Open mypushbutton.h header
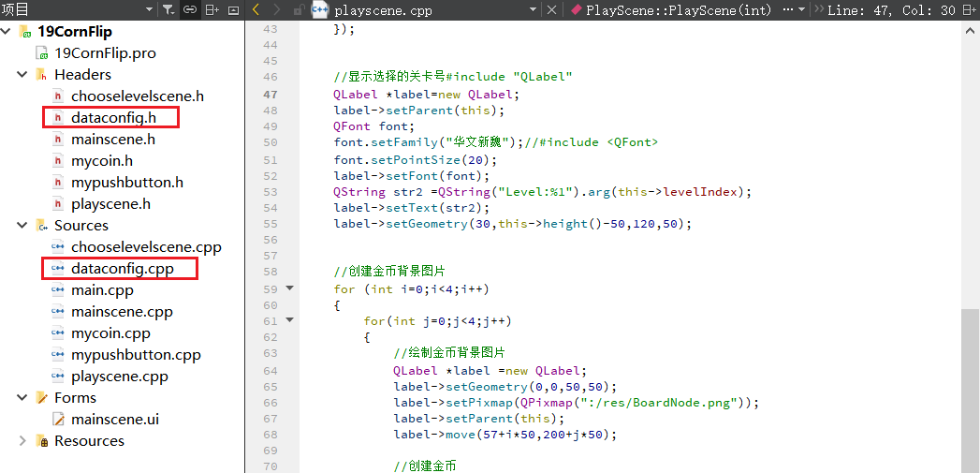This screenshot has width=980, height=473. pyautogui.click(x=127, y=182)
